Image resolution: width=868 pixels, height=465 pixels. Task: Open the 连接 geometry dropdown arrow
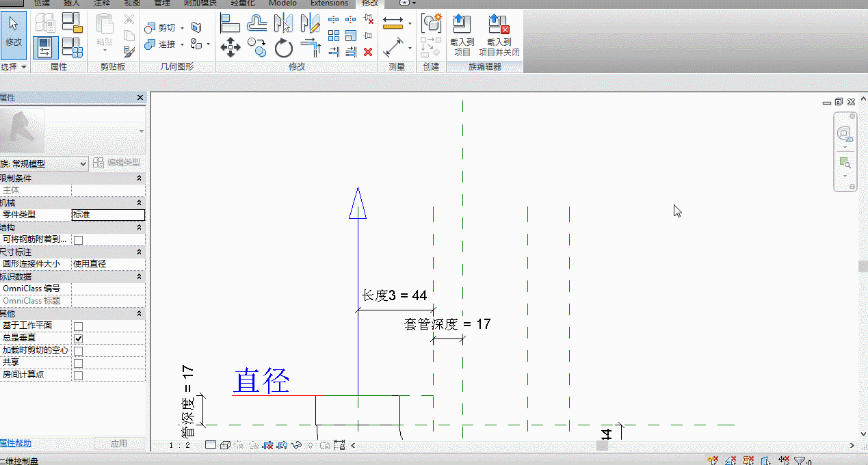pyautogui.click(x=182, y=44)
